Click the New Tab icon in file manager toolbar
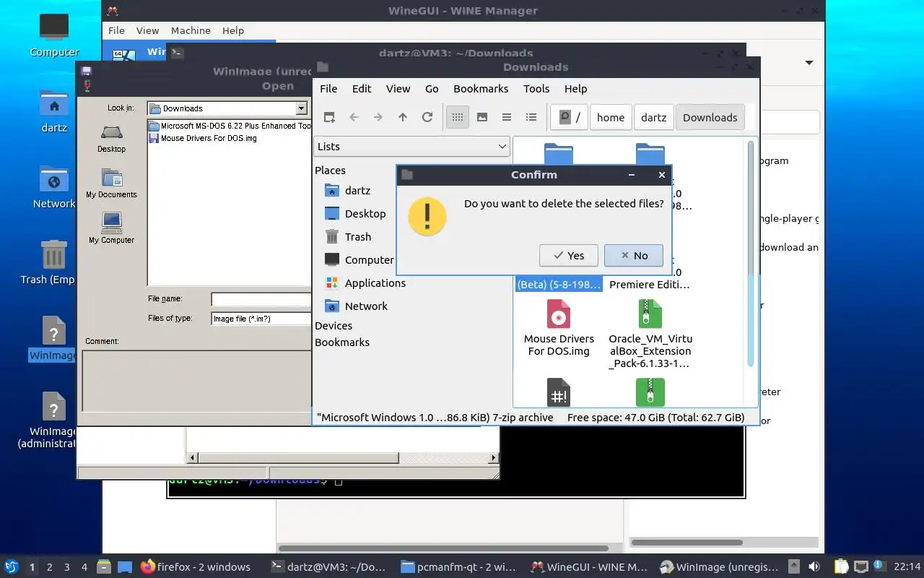The height and width of the screenshot is (578, 924). 329,117
